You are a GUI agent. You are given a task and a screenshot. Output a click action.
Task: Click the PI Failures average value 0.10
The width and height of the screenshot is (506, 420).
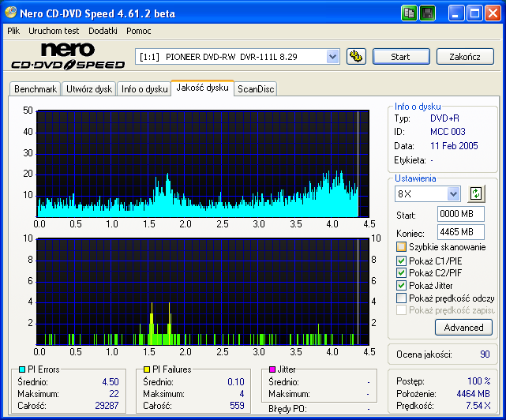(236, 382)
